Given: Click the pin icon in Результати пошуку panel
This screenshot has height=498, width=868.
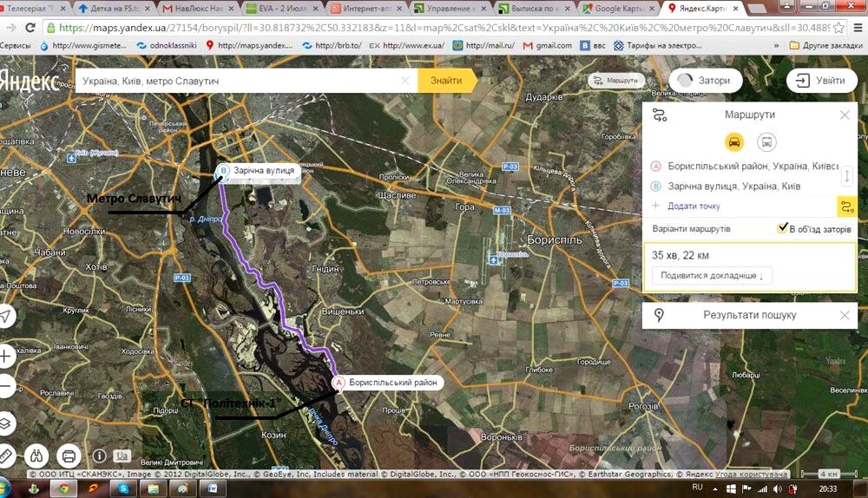Looking at the screenshot, I should pyautogui.click(x=659, y=316).
